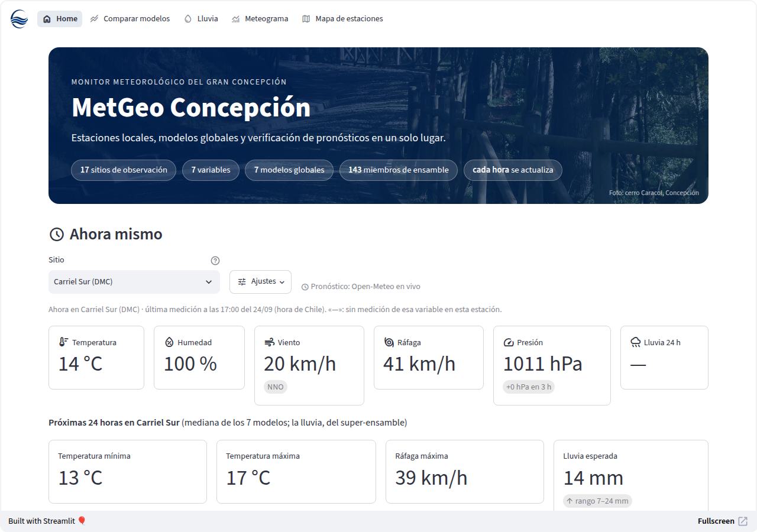Viewport: 757px width, 532px height.
Task: Click the Mapa de estaciones map icon
Action: 306,19
